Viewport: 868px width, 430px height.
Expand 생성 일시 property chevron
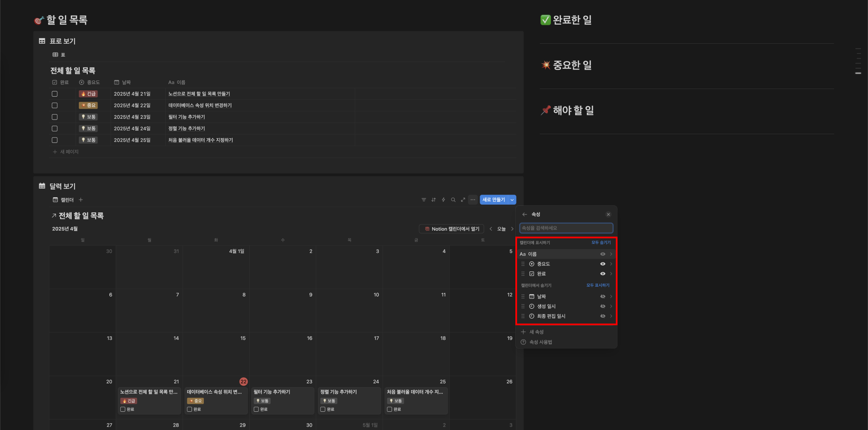pyautogui.click(x=611, y=306)
